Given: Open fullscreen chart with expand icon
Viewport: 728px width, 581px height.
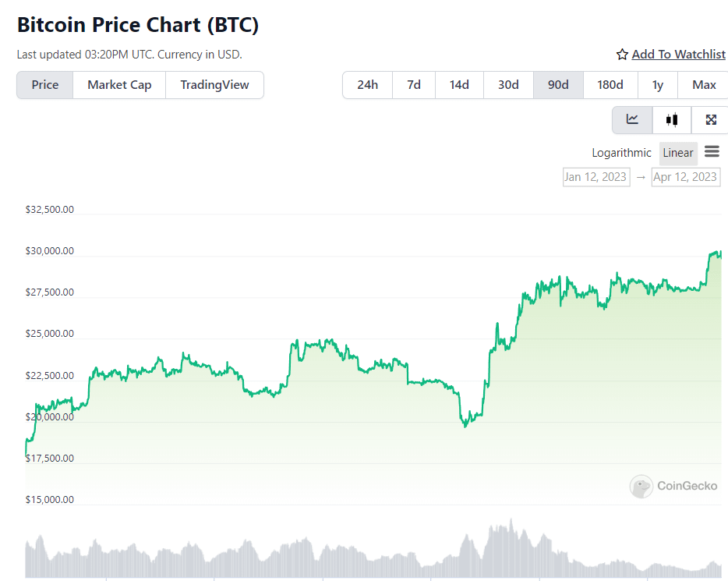Looking at the screenshot, I should tap(710, 119).
